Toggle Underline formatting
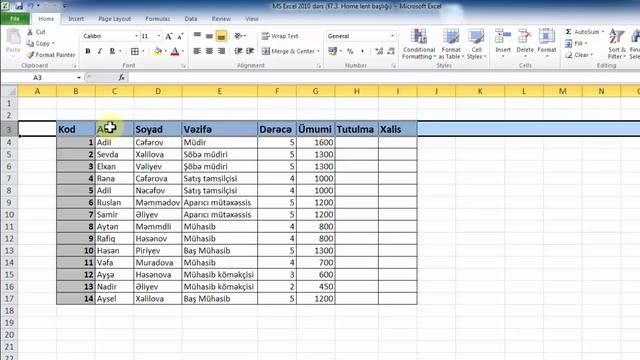640x360 pixels. (x=112, y=51)
